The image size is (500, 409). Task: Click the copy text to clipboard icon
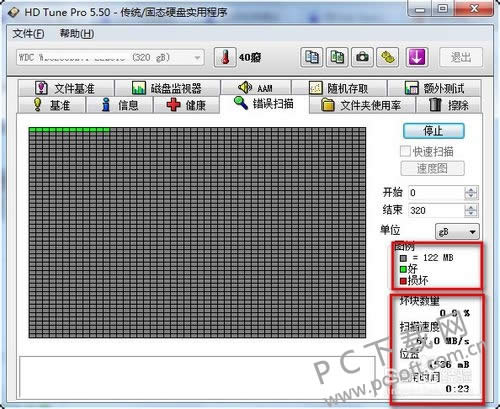coord(312,57)
